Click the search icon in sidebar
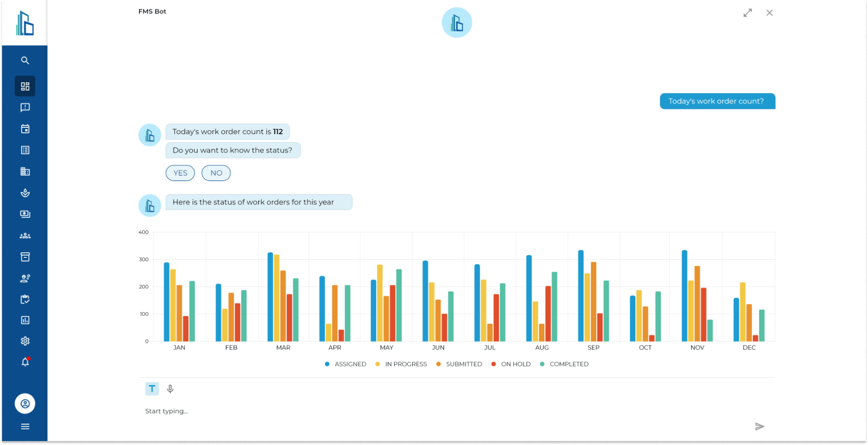868x445 pixels. (x=25, y=60)
